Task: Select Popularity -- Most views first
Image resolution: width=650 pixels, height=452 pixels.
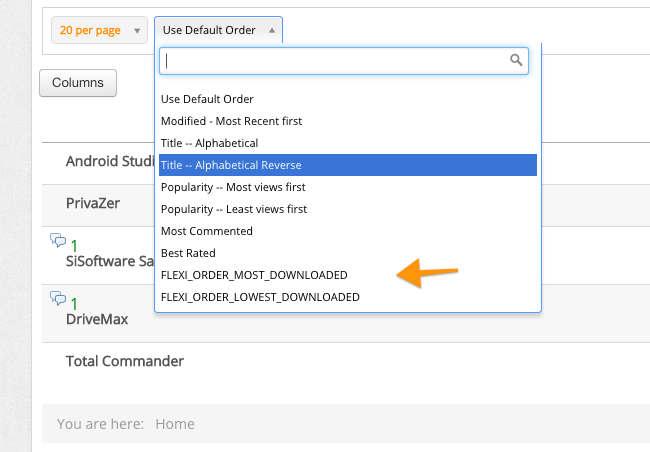Action: 348,187
